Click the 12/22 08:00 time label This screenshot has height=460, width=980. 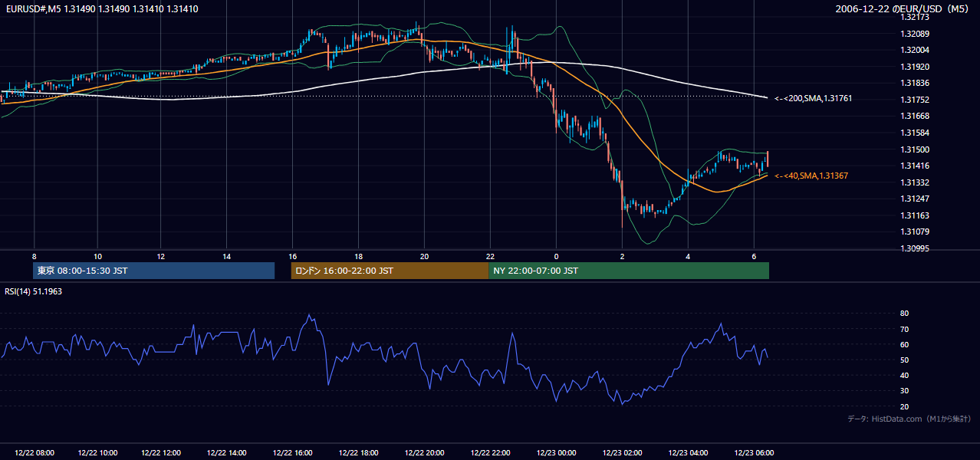tap(33, 452)
